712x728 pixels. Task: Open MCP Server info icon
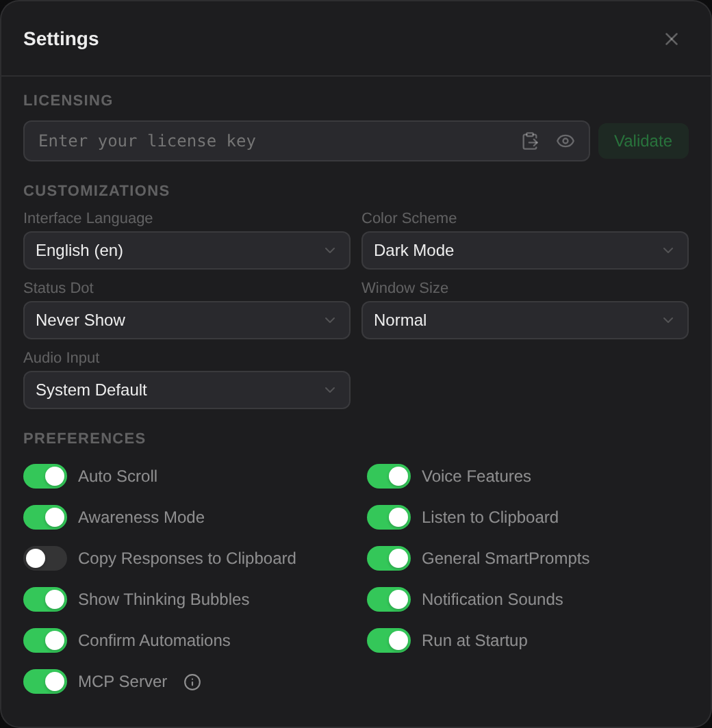tap(192, 682)
